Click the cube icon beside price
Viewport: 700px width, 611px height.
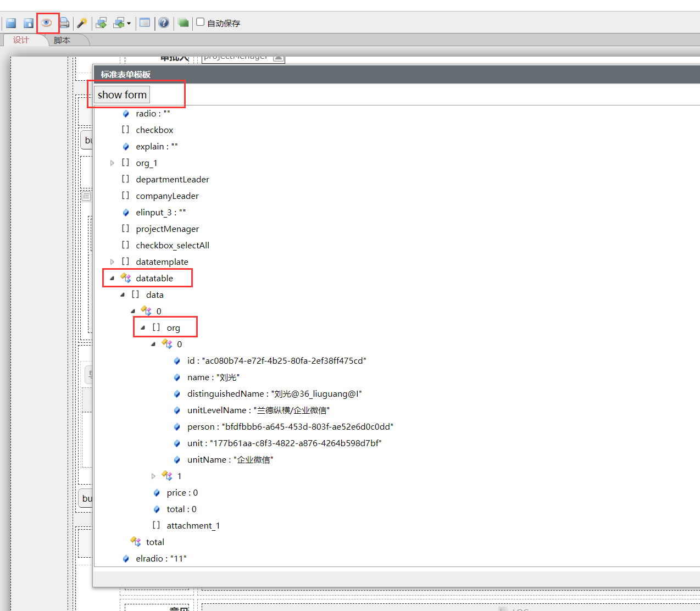(x=157, y=493)
